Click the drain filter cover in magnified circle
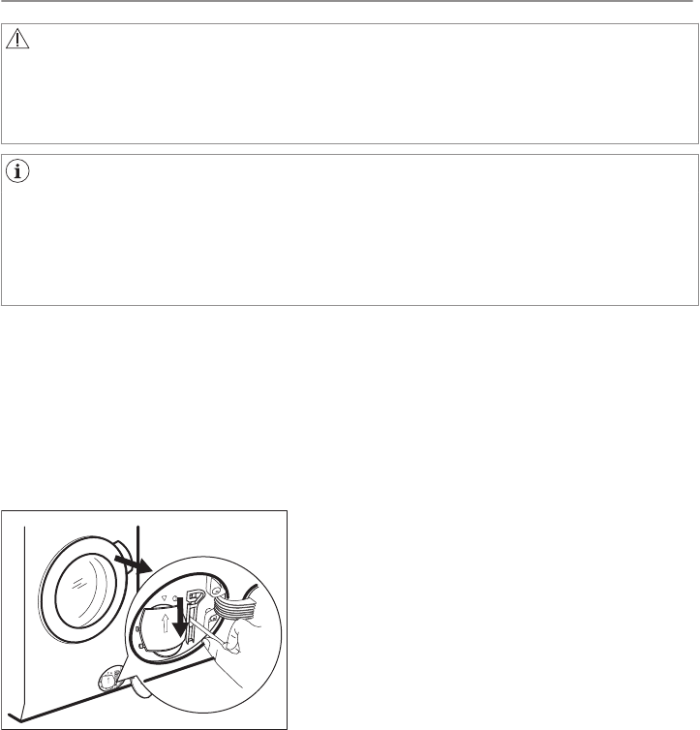Image resolution: width=700 pixels, height=730 pixels. pos(163,630)
